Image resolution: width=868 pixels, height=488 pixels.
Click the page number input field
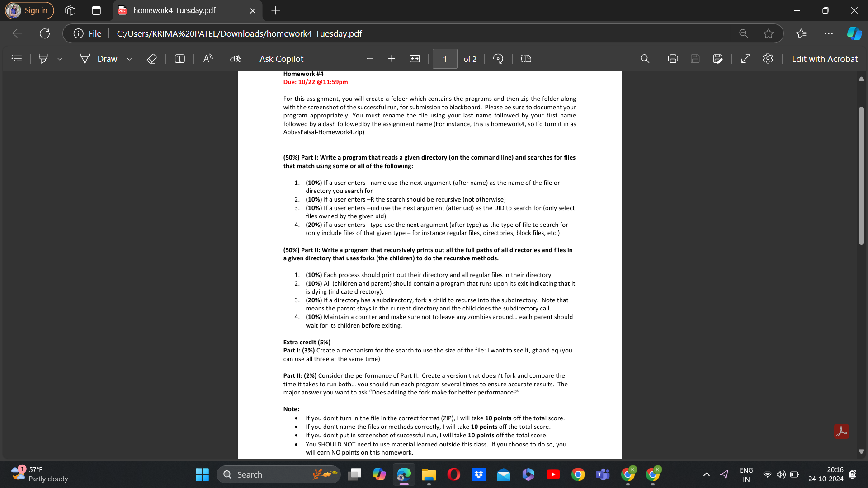(445, 59)
